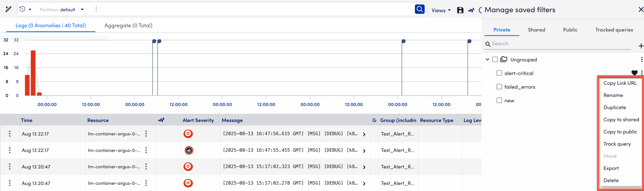This screenshot has height=191, width=644.
Task: Add a new filter group with plus icon
Action: tap(641, 46)
